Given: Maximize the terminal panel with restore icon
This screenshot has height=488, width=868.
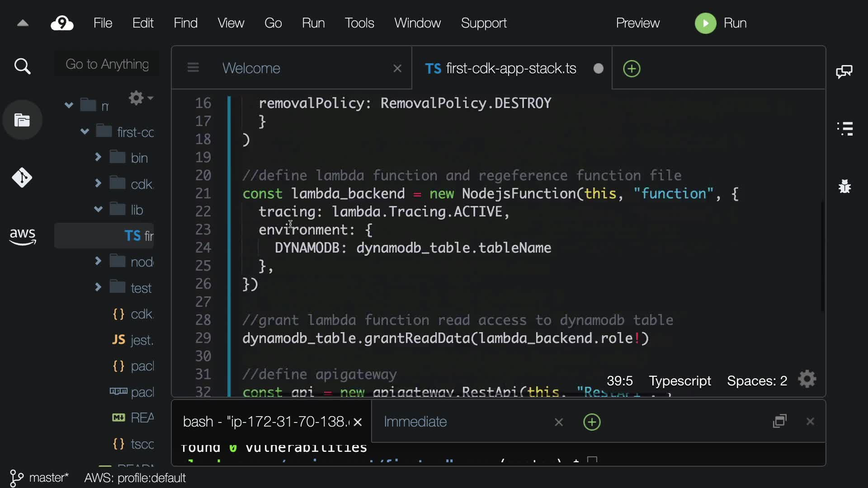Looking at the screenshot, I should (x=780, y=421).
